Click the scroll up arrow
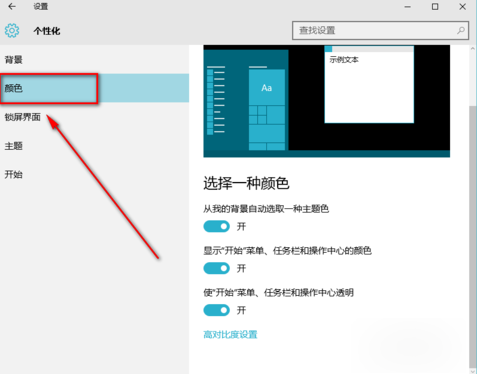Image resolution: width=477 pixels, height=374 pixels. click(x=473, y=49)
